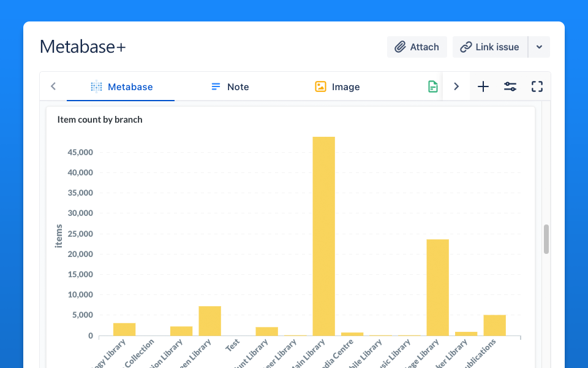Switch to the Image tab
Image resolution: width=588 pixels, height=368 pixels.
[337, 86]
